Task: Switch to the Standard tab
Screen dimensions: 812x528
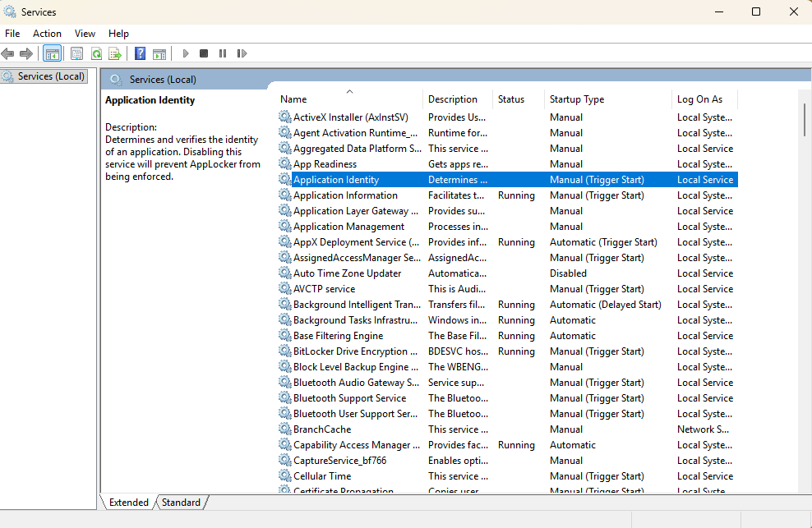Action: (181, 502)
